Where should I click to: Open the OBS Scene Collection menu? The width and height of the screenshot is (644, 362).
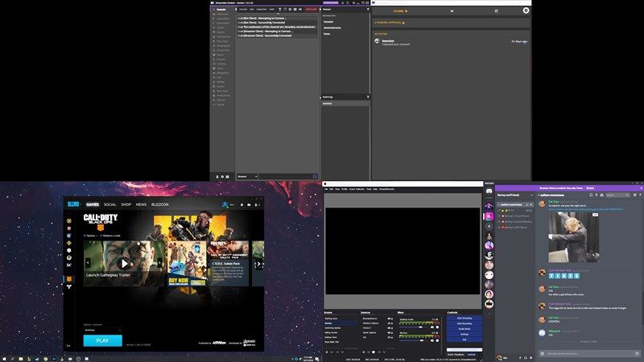click(x=357, y=189)
